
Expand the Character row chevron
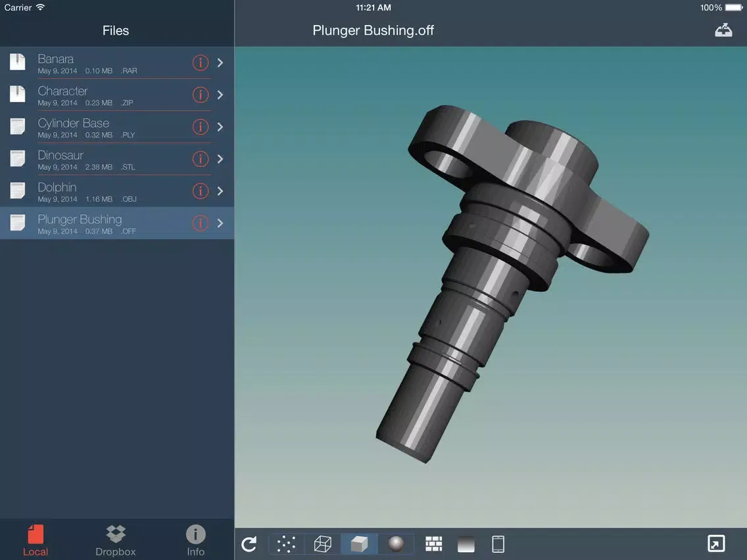pos(220,95)
